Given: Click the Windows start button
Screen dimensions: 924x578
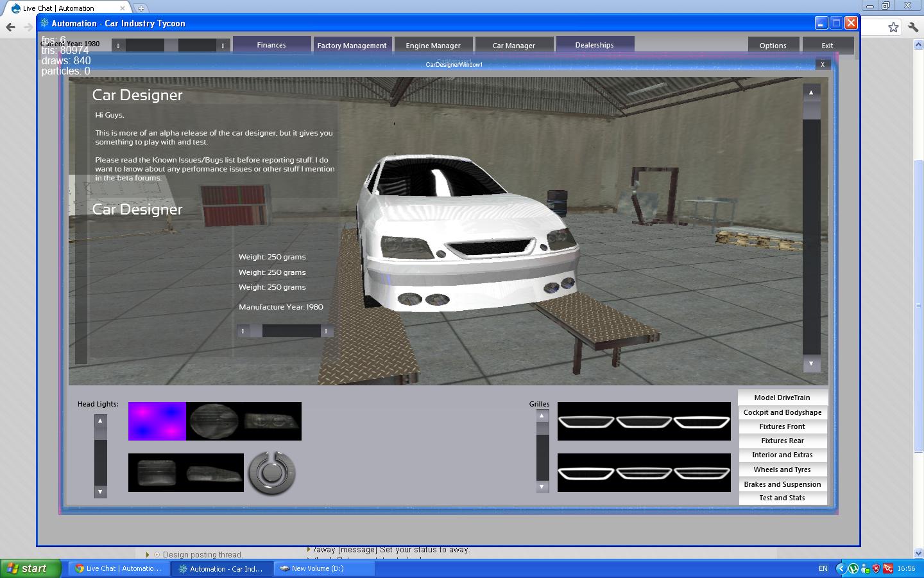Looking at the screenshot, I should point(31,568).
